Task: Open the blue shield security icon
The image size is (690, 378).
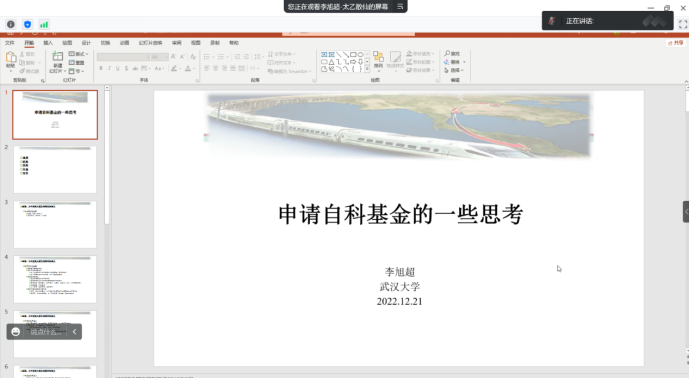Action: [27, 24]
